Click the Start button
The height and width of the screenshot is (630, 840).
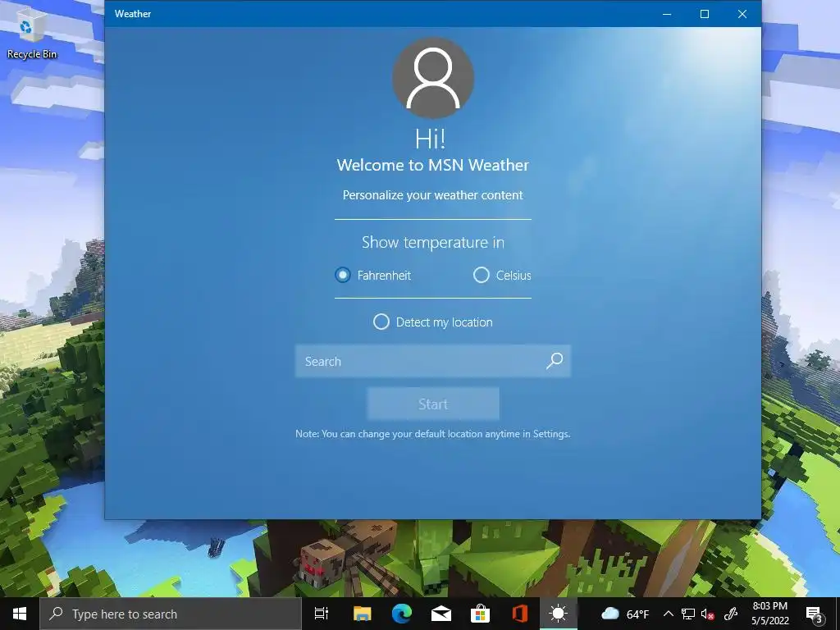[x=433, y=404]
